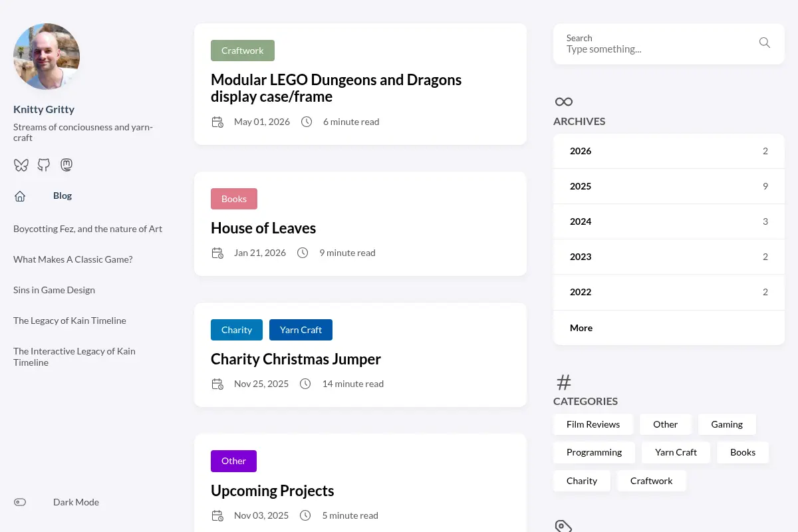This screenshot has height=532, width=798.
Task: Click the Knitty Gritty avatar photo
Action: pyautogui.click(x=47, y=57)
